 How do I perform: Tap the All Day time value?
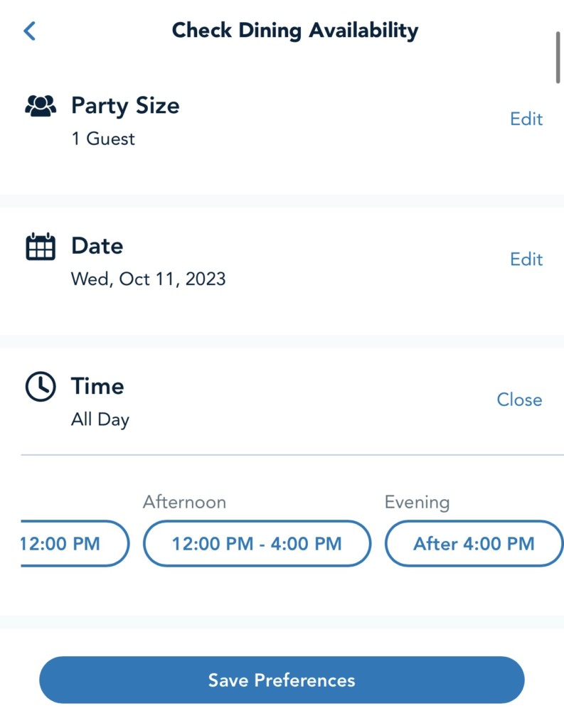point(100,419)
